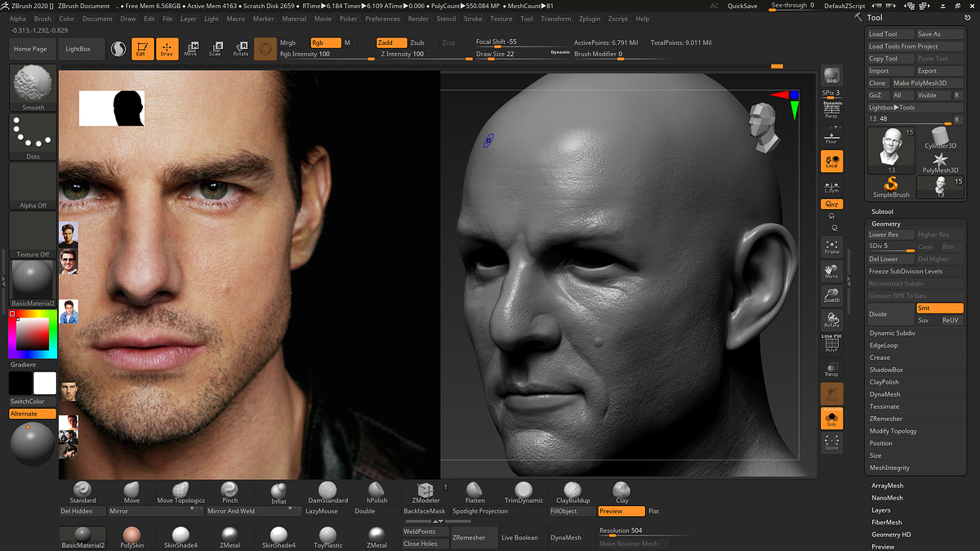The image size is (980, 551).
Task: Click the gradient color picker square
Action: tap(33, 334)
